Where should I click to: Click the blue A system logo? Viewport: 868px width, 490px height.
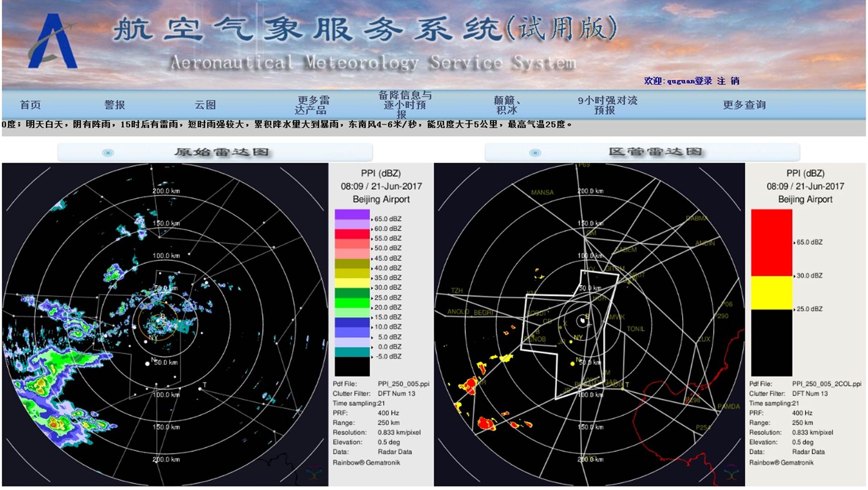52,42
